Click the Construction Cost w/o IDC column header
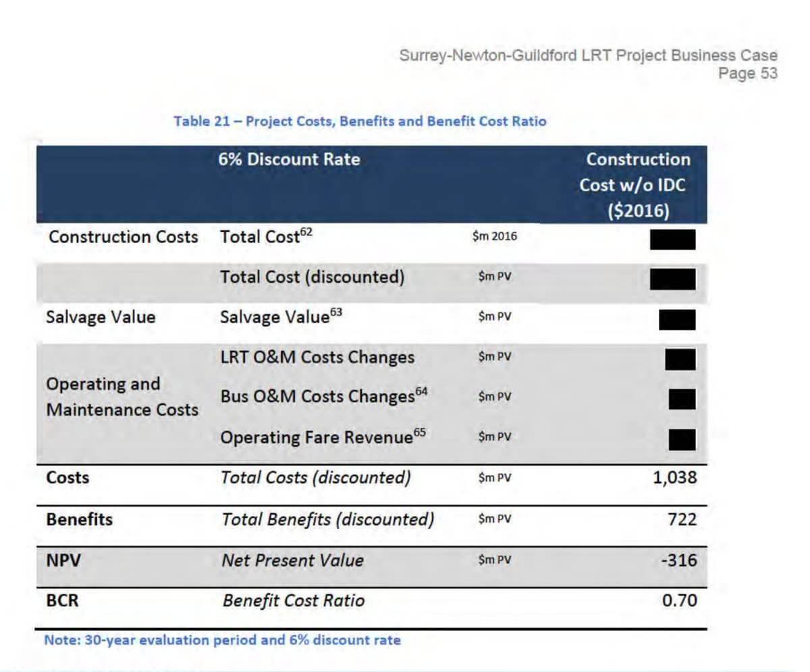This screenshot has width=810, height=672. pyautogui.click(x=636, y=185)
